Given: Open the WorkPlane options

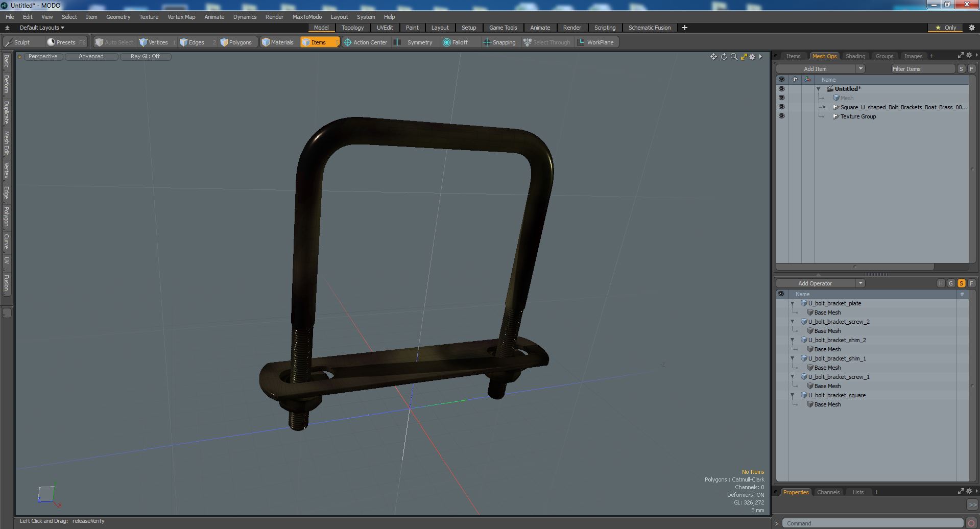Looking at the screenshot, I should pos(596,42).
